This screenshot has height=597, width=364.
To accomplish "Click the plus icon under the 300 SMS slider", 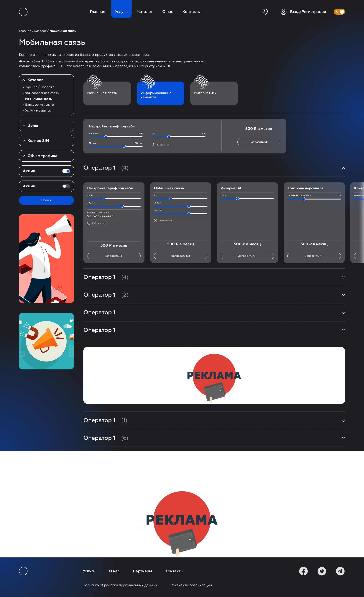I will point(155,221).
